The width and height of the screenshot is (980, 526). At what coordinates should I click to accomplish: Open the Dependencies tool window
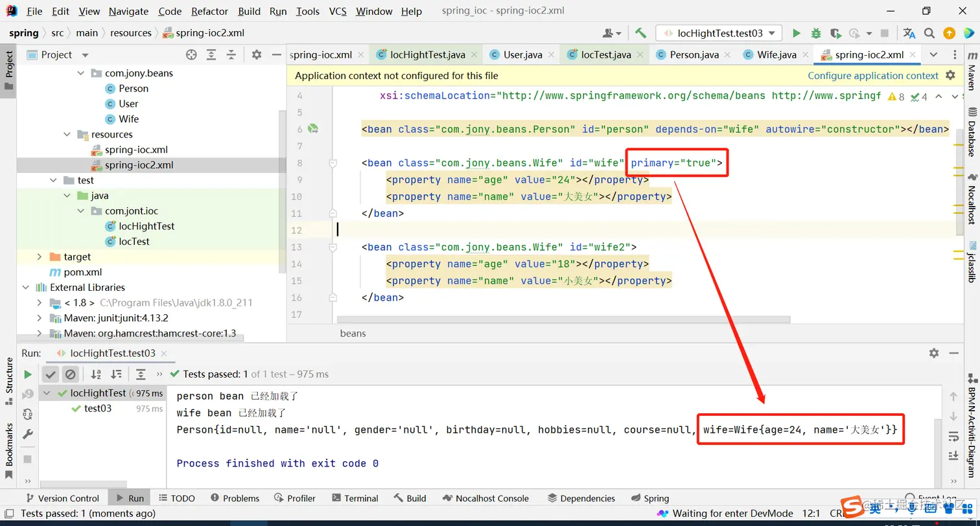[581, 498]
